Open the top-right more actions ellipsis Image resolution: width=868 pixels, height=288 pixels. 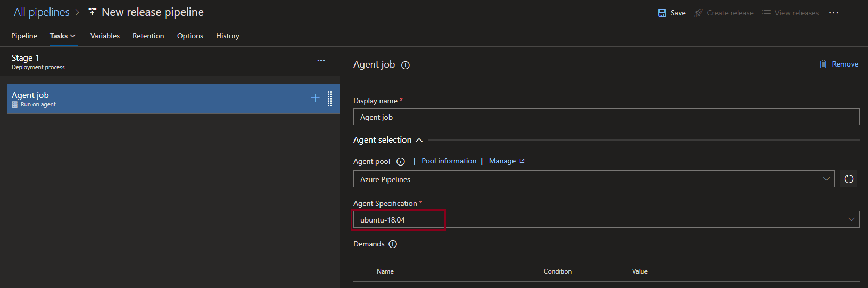[833, 13]
